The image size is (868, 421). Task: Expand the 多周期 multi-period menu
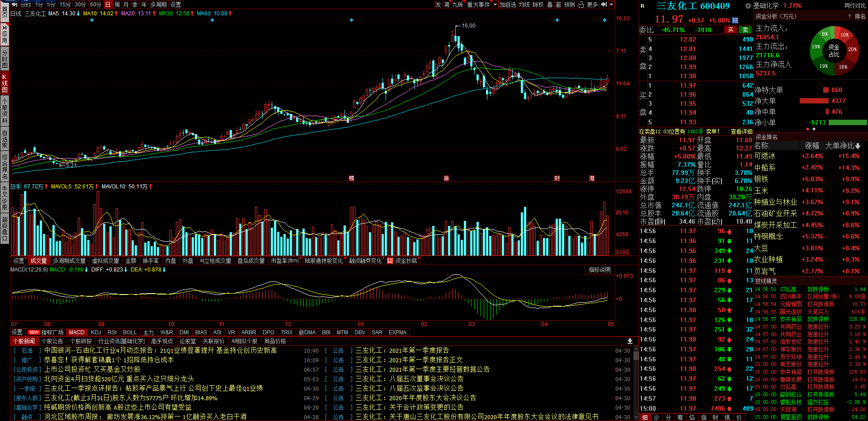click(x=159, y=5)
